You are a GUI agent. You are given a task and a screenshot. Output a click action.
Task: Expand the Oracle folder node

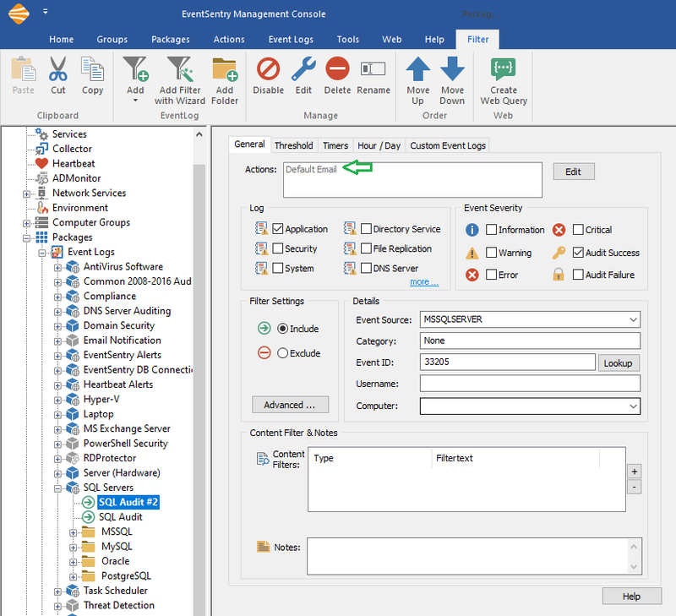[74, 562]
